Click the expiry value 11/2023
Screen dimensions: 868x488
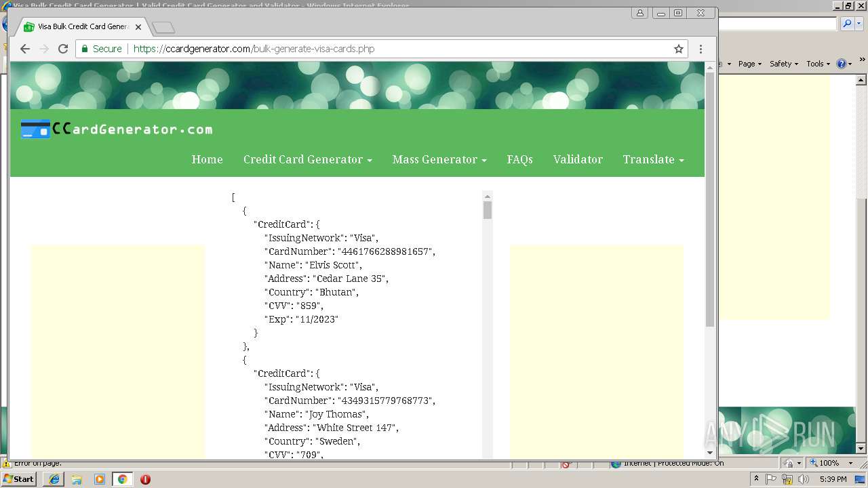[x=316, y=319]
